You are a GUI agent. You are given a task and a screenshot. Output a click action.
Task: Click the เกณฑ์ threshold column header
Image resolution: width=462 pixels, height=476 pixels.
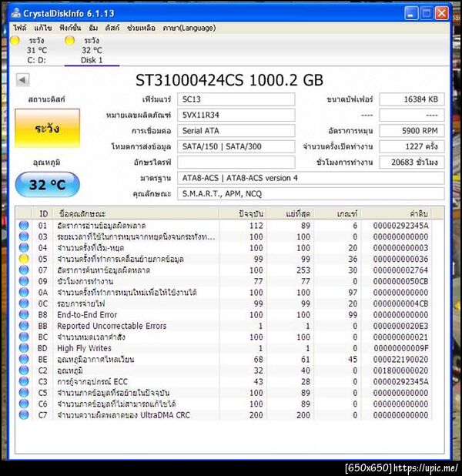point(337,213)
